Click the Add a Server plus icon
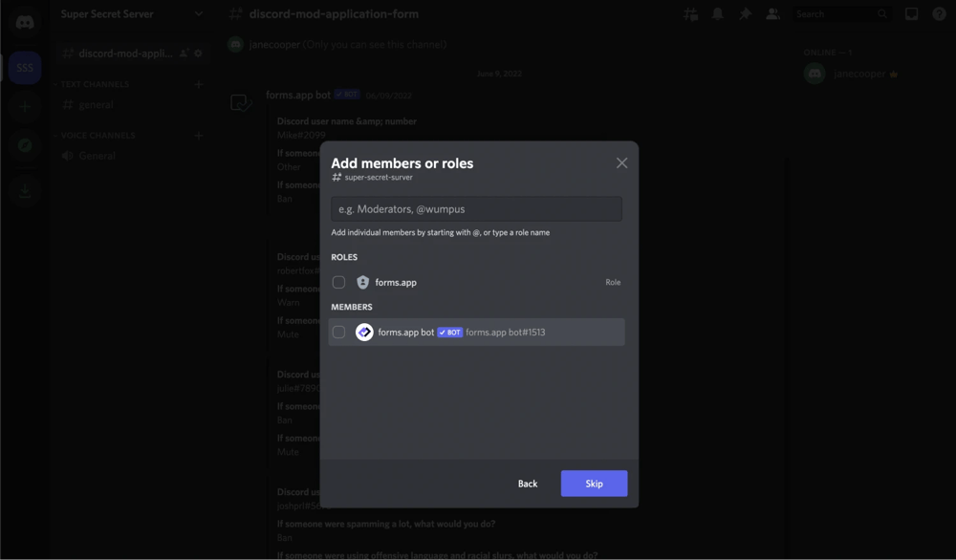The image size is (956, 560). pyautogui.click(x=22, y=106)
